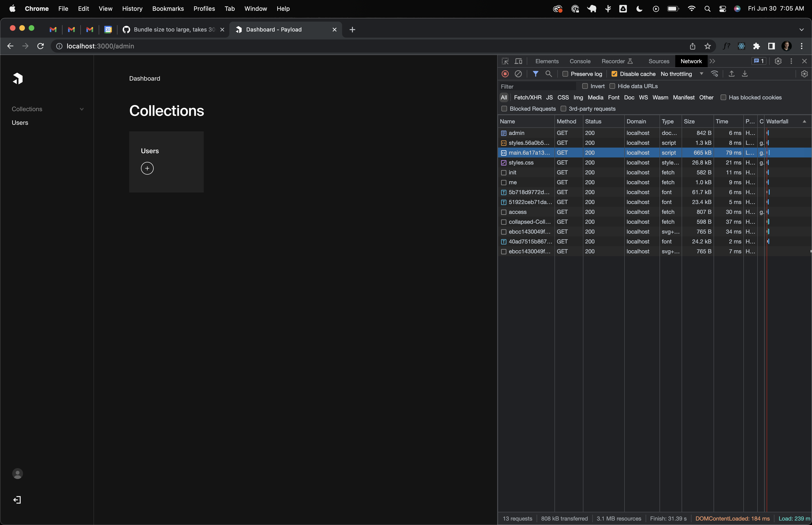Open the DevTools settings gear
The image size is (812, 525).
(778, 61)
